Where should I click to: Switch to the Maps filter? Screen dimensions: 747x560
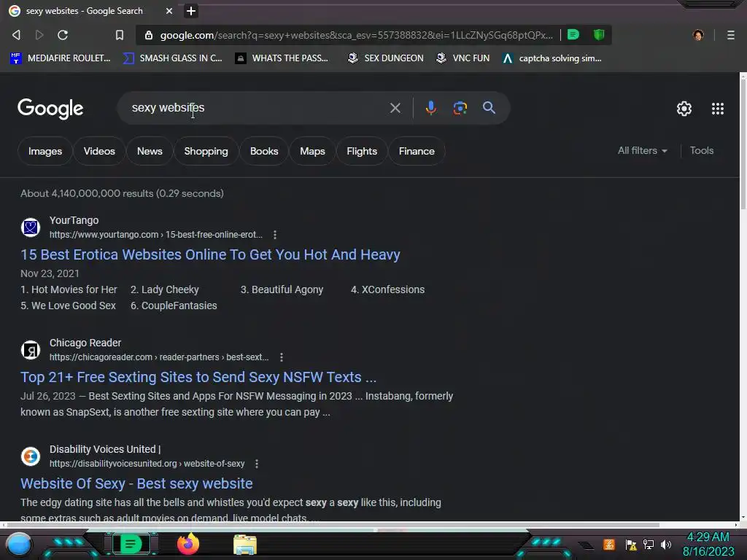pyautogui.click(x=312, y=151)
